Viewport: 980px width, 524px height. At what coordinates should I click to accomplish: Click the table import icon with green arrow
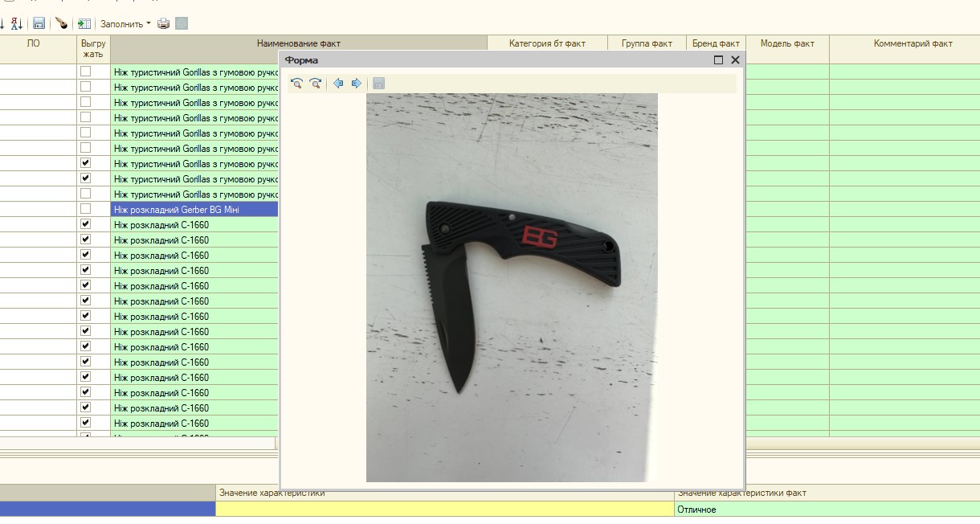(x=84, y=24)
